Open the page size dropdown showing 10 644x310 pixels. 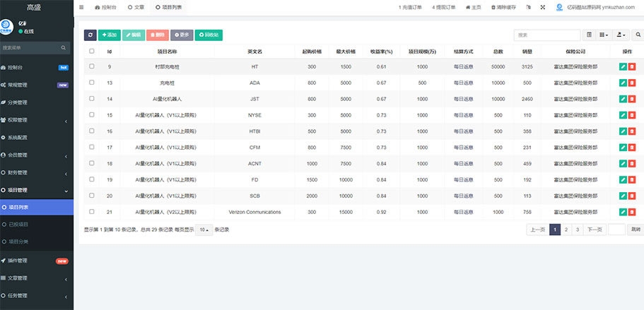point(204,229)
